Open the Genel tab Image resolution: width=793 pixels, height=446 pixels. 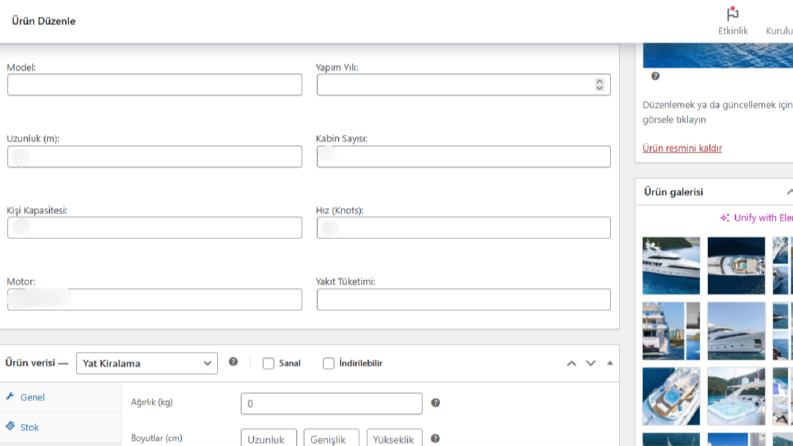(x=32, y=397)
